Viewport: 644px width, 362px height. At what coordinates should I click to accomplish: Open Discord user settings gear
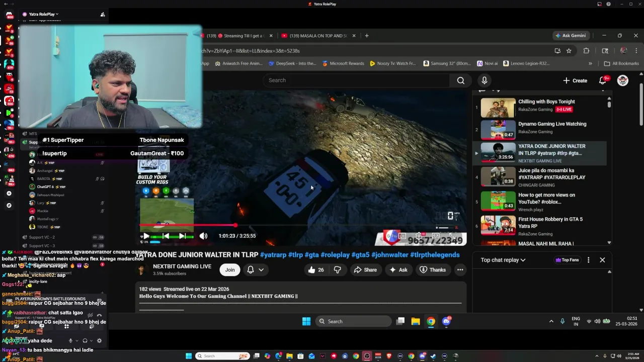pyautogui.click(x=99, y=340)
